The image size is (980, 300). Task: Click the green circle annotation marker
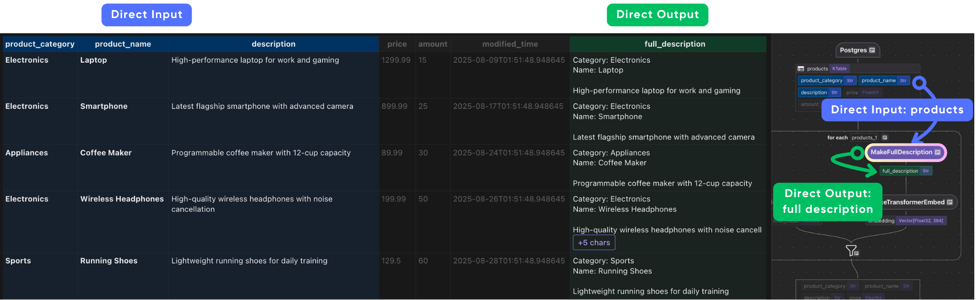pos(857,153)
